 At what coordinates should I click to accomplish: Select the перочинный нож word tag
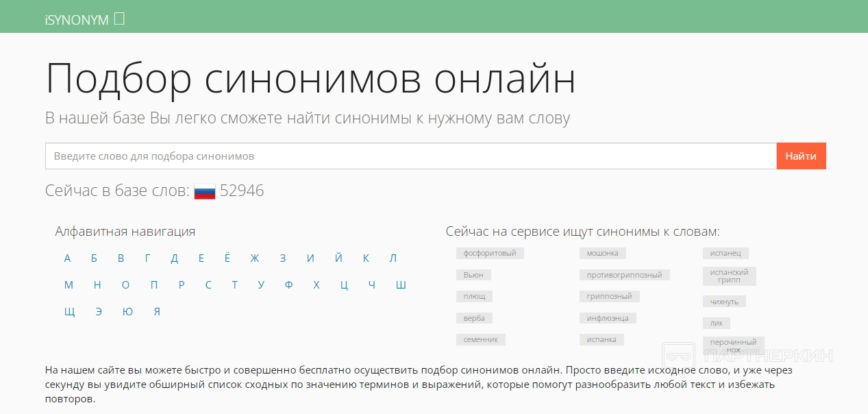click(x=733, y=345)
